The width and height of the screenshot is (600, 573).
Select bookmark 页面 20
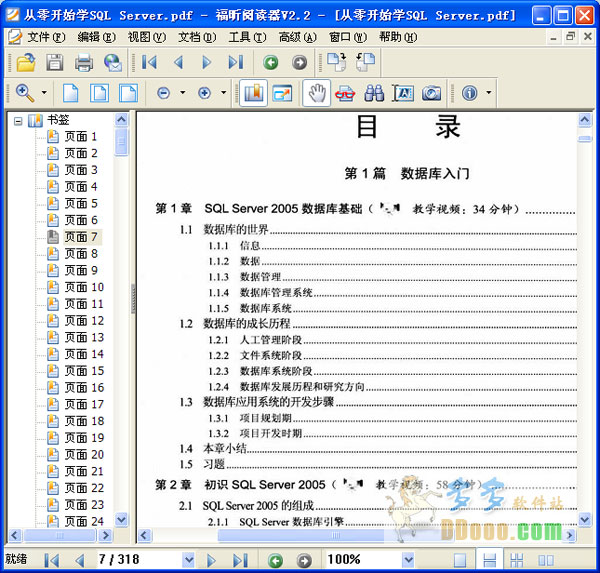tap(84, 455)
